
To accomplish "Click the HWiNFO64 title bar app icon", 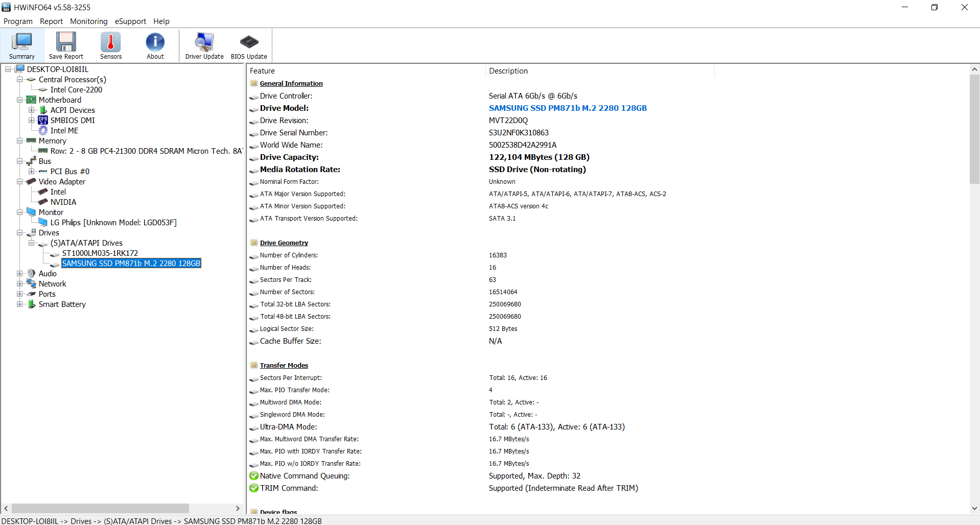I will (6, 7).
